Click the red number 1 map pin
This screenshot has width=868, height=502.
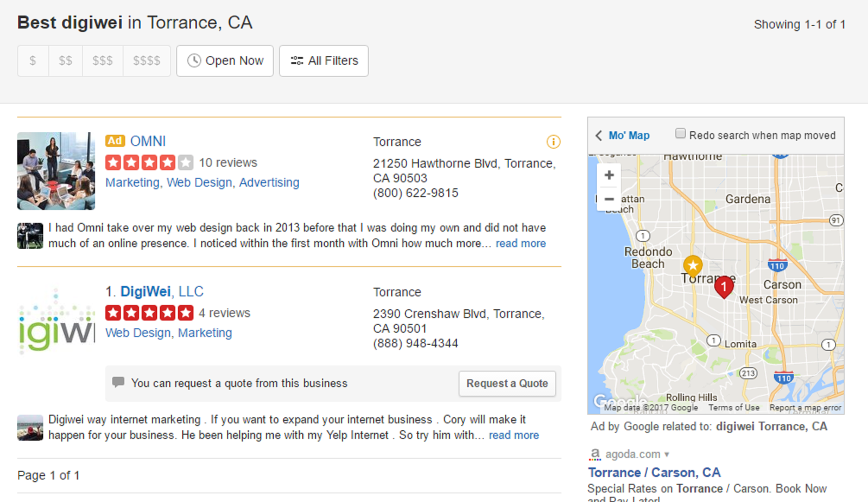tap(724, 286)
